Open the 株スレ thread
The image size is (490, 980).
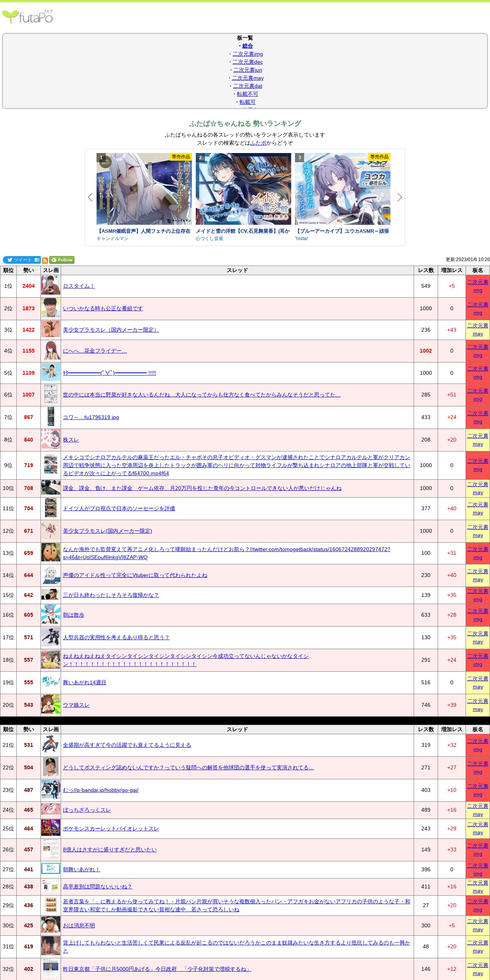[71, 440]
